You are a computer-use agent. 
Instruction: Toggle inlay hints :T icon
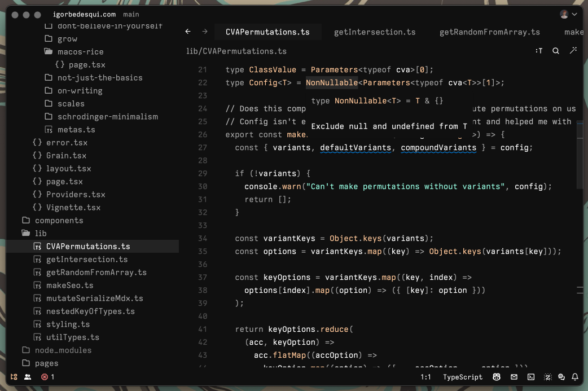pyautogui.click(x=539, y=51)
